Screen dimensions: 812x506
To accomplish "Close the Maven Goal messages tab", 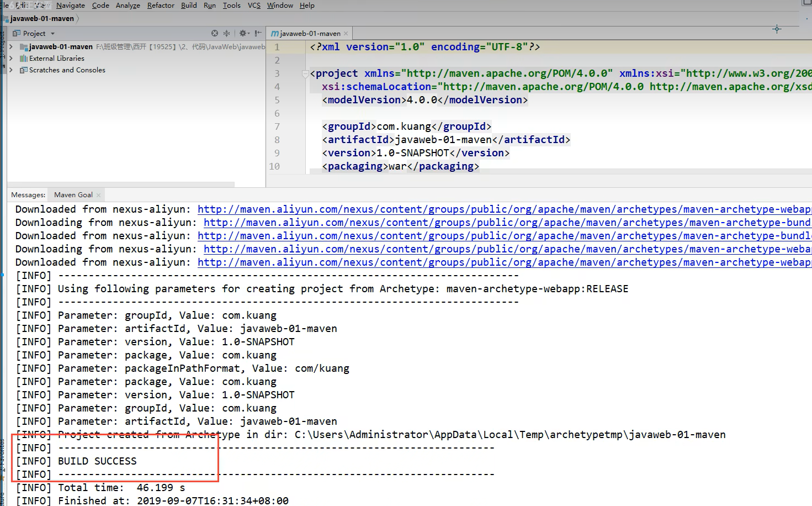I will click(99, 195).
